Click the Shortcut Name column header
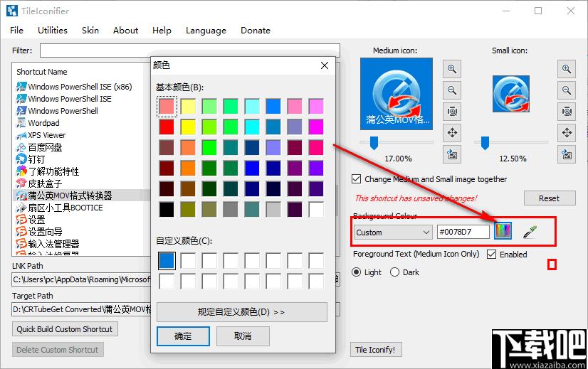This screenshot has height=369, width=588. tap(42, 72)
